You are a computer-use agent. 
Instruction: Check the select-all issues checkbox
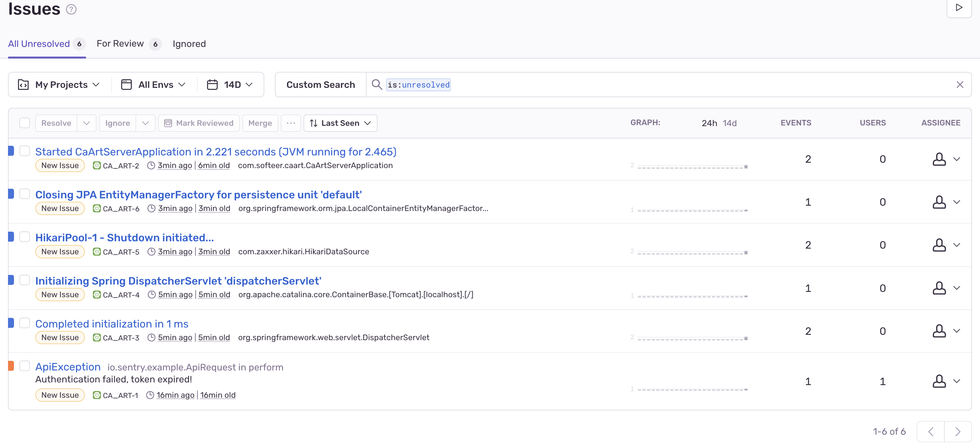pos(25,123)
